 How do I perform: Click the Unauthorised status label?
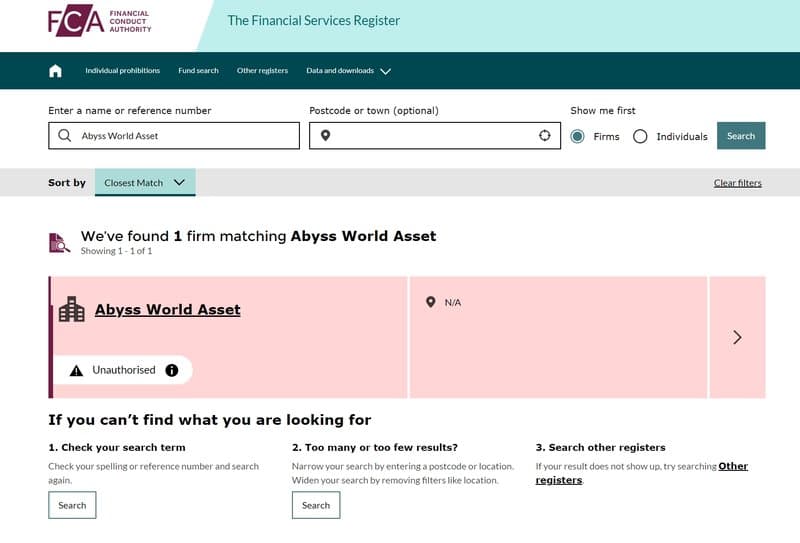tap(124, 370)
